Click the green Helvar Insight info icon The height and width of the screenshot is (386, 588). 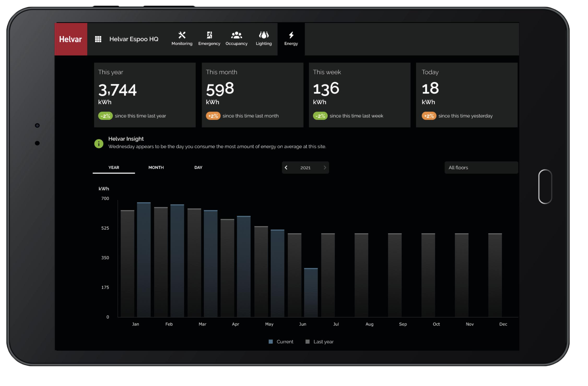point(99,143)
